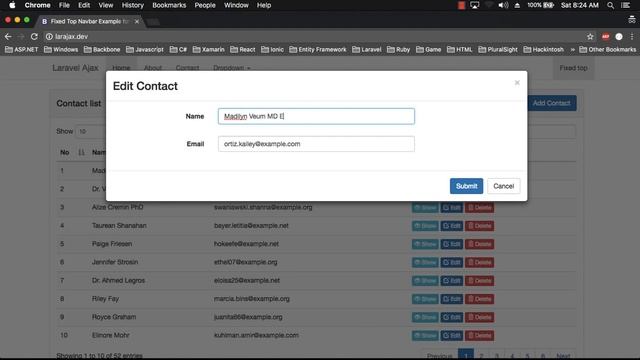
Task: Open the ASP.NET bookmarks folder
Action: pos(22,49)
